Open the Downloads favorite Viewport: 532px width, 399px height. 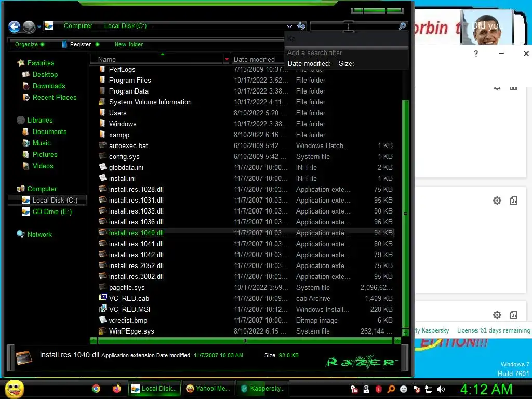pyautogui.click(x=48, y=86)
